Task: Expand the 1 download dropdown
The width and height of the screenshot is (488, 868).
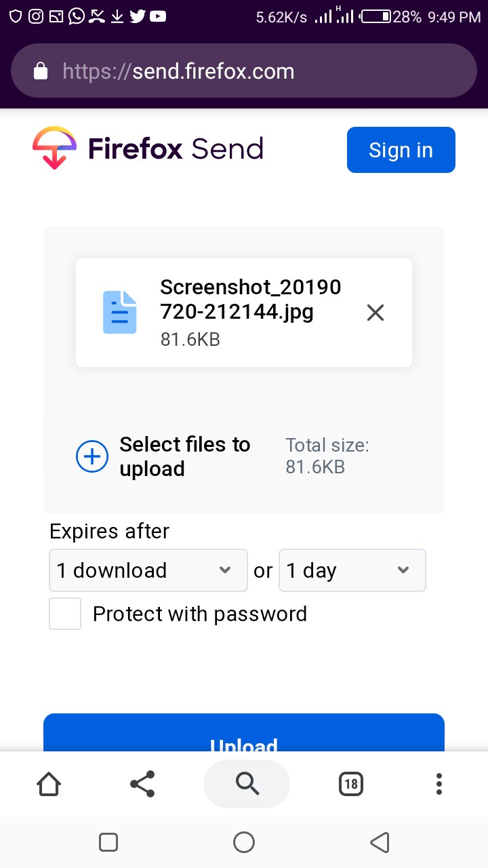Action: tap(148, 570)
